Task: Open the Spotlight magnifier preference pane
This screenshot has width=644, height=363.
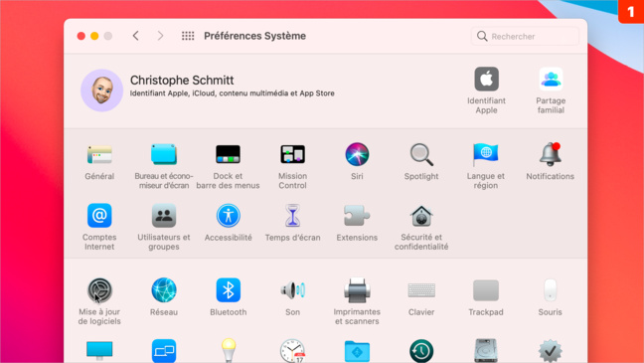Action: (x=421, y=155)
